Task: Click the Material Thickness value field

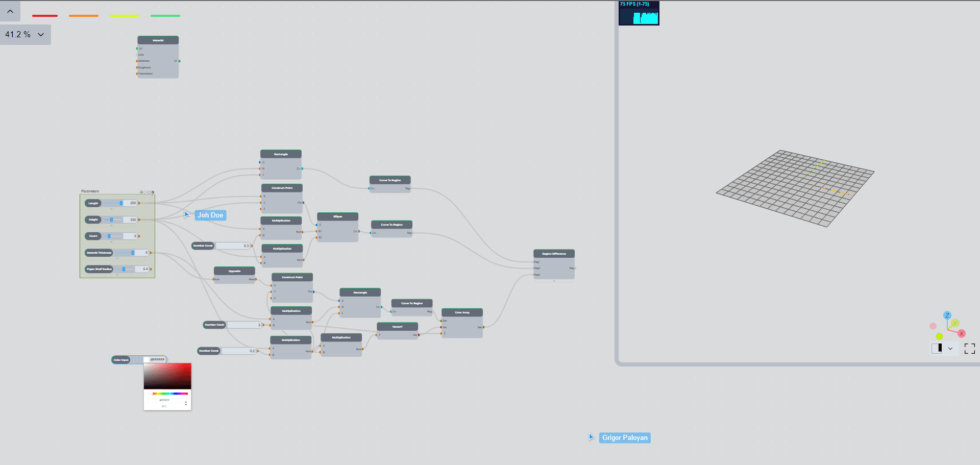Action: 142,253
